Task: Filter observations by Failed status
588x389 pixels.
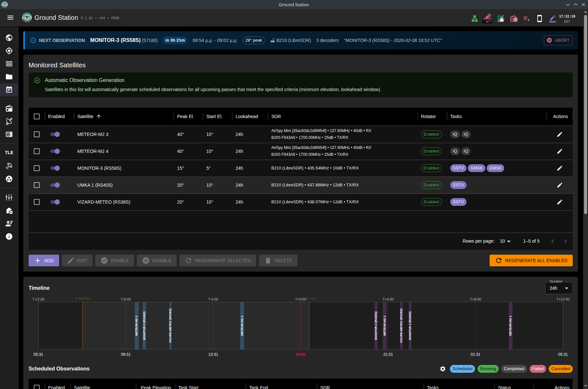Action: pos(537,369)
